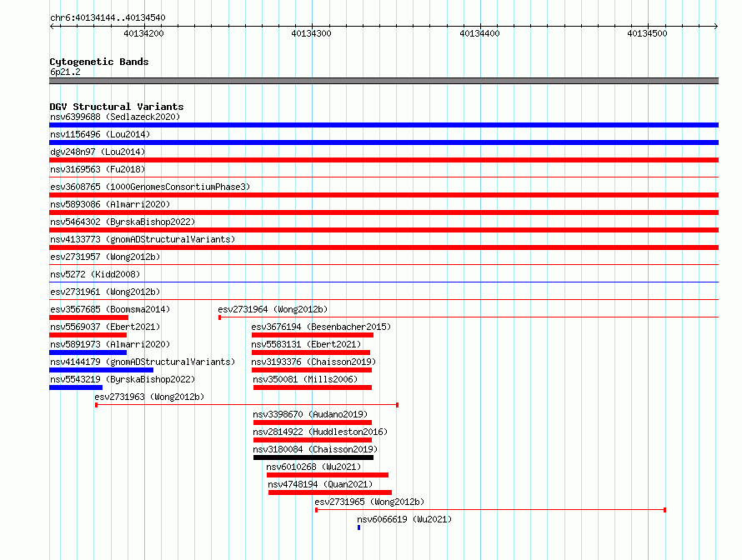The height and width of the screenshot is (560, 742).
Task: Click the esv2731957 (Wong2012b) label
Action: point(105,257)
